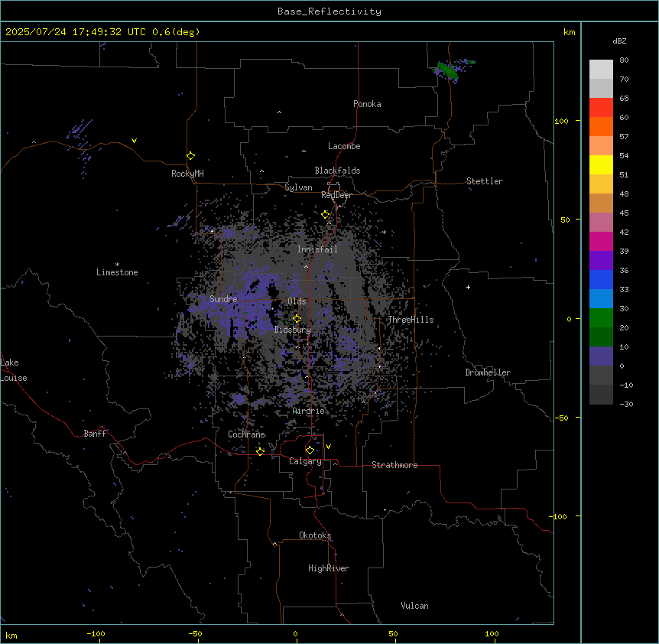Click the Cochrane label
659x644 pixels.
pos(246,434)
